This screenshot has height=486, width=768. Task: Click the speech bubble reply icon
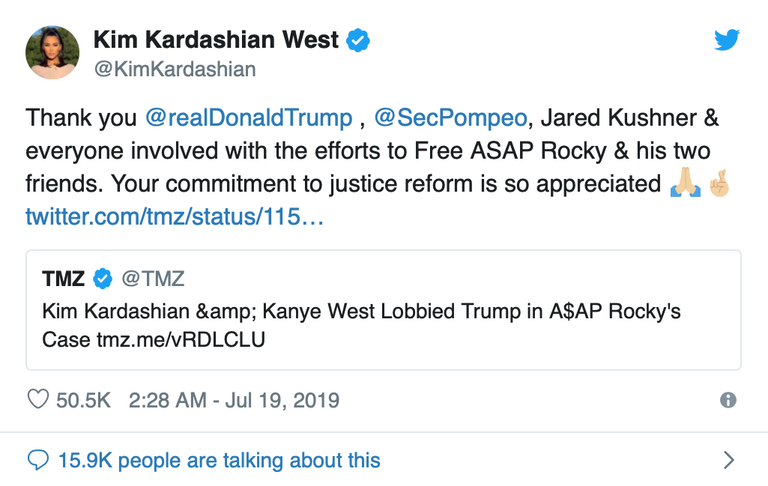(x=38, y=460)
